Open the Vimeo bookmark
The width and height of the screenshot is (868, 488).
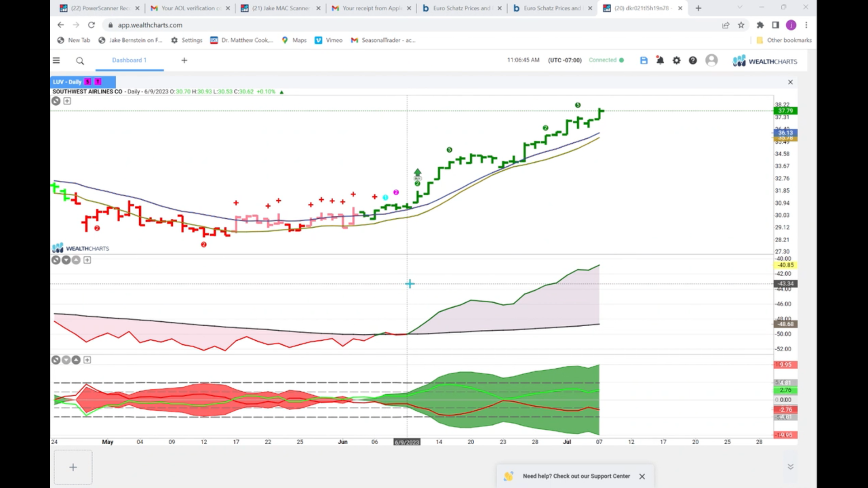[x=329, y=40]
